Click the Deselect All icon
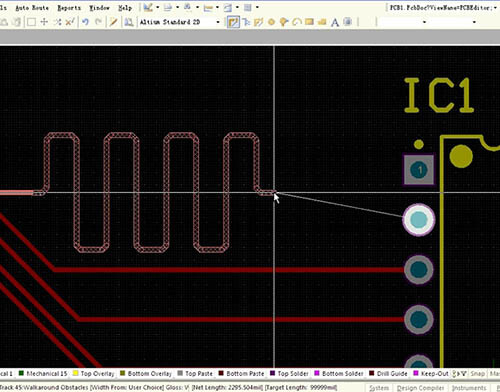Image resolution: width=500 pixels, height=392 pixels. point(57,22)
